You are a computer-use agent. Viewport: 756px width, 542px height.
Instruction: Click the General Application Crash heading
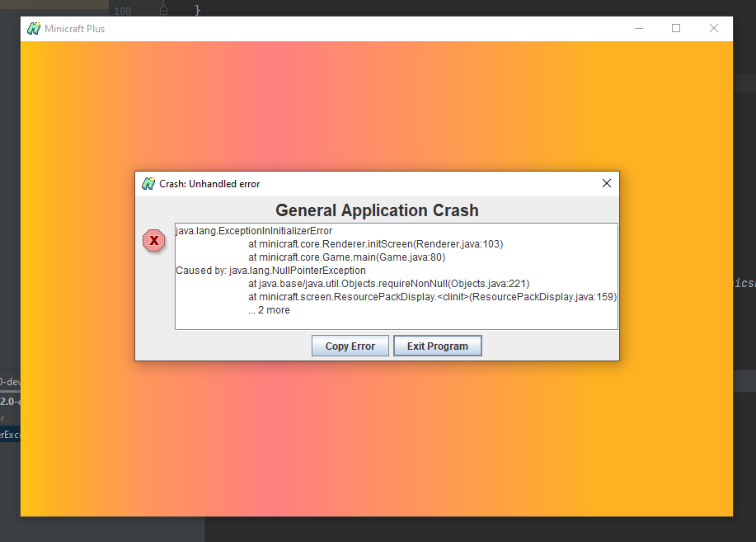377,210
